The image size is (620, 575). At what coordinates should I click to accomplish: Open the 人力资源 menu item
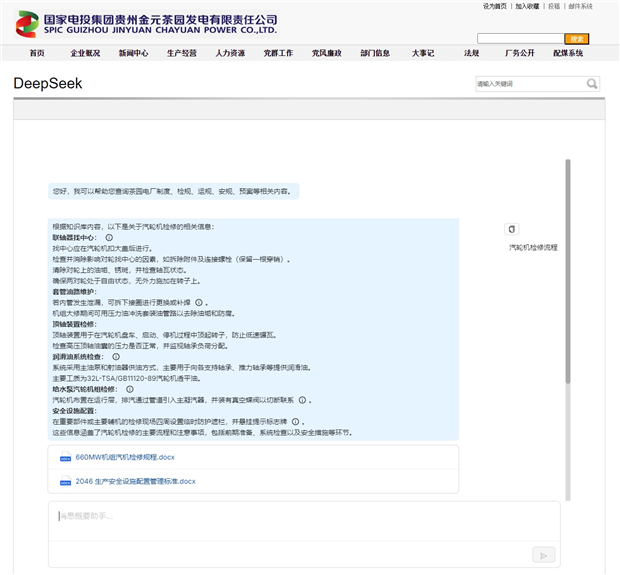(x=230, y=53)
